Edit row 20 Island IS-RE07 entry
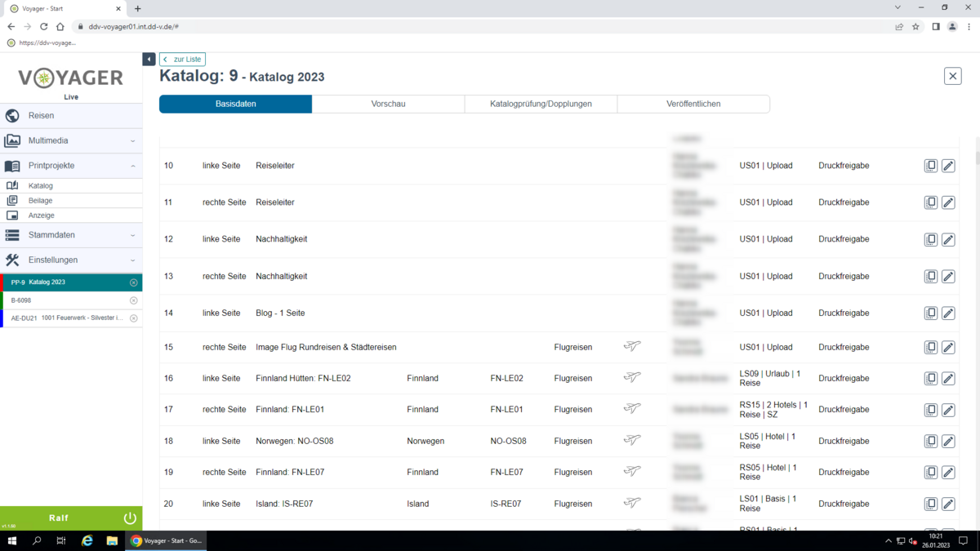The width and height of the screenshot is (980, 551). (948, 504)
